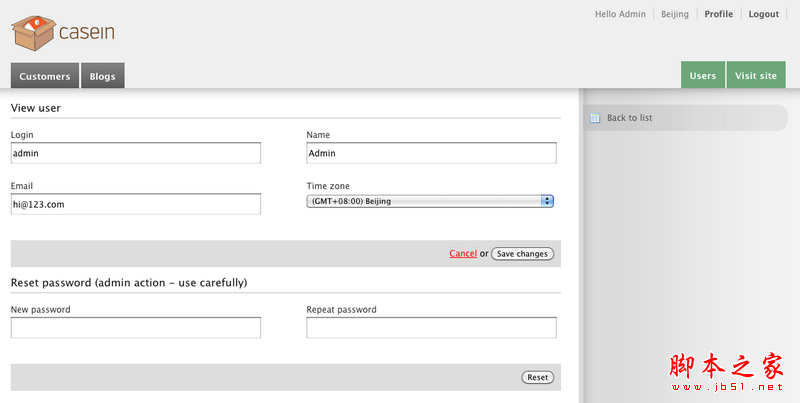The height and width of the screenshot is (403, 800).
Task: Open the Time zone dropdown
Action: (x=430, y=201)
